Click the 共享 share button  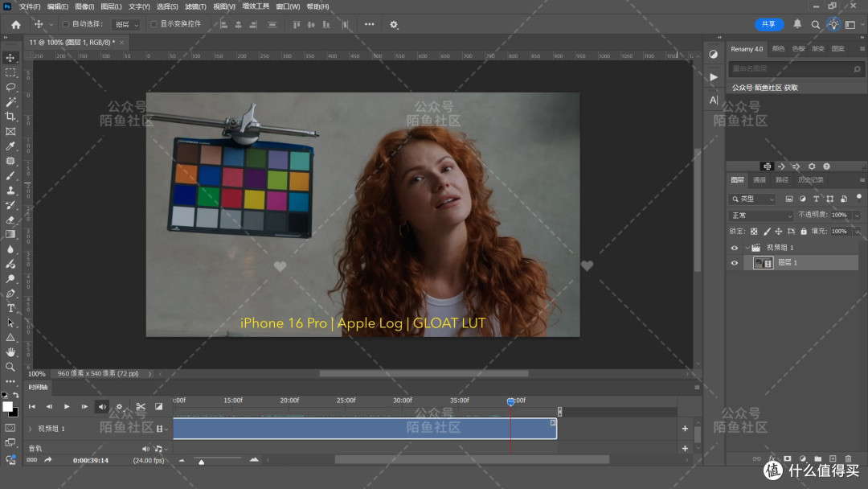(769, 24)
